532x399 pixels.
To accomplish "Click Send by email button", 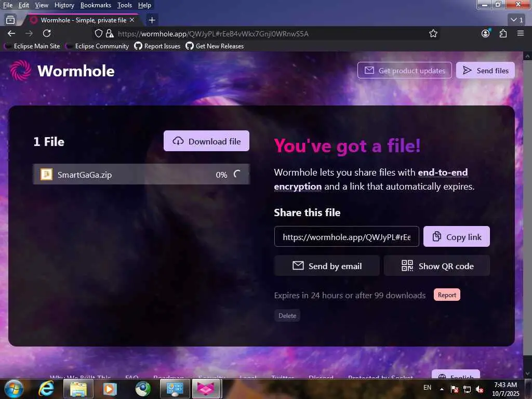I will [x=327, y=265].
